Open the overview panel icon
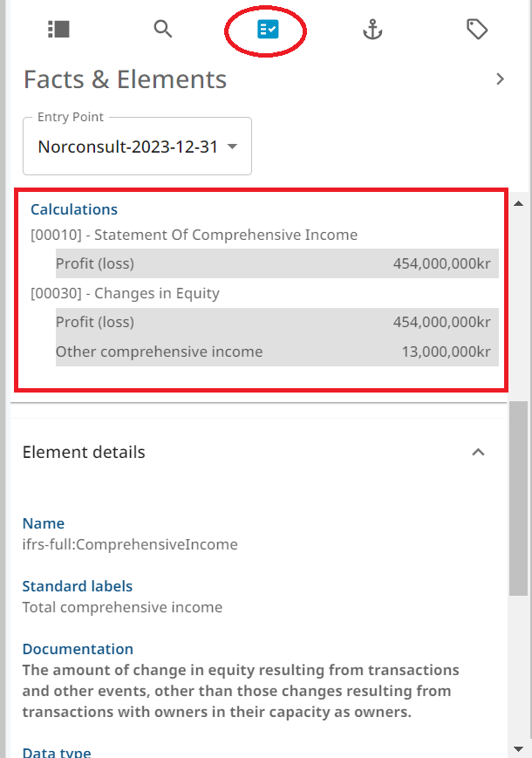The image size is (532, 758). tap(58, 29)
